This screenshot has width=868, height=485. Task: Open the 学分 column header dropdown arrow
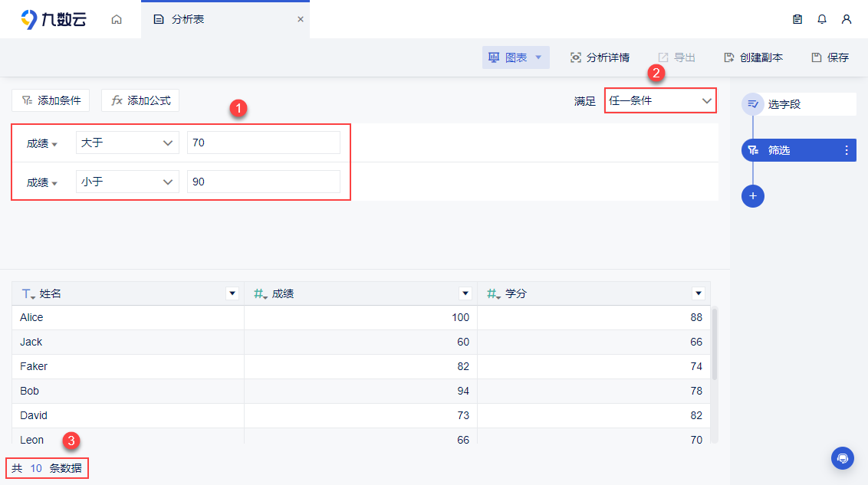click(698, 293)
